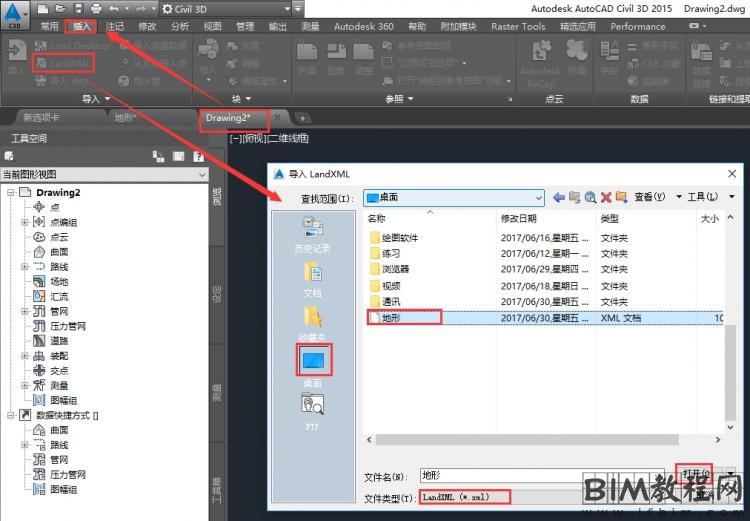Click the Back arrow icon in import dialog

558,197
